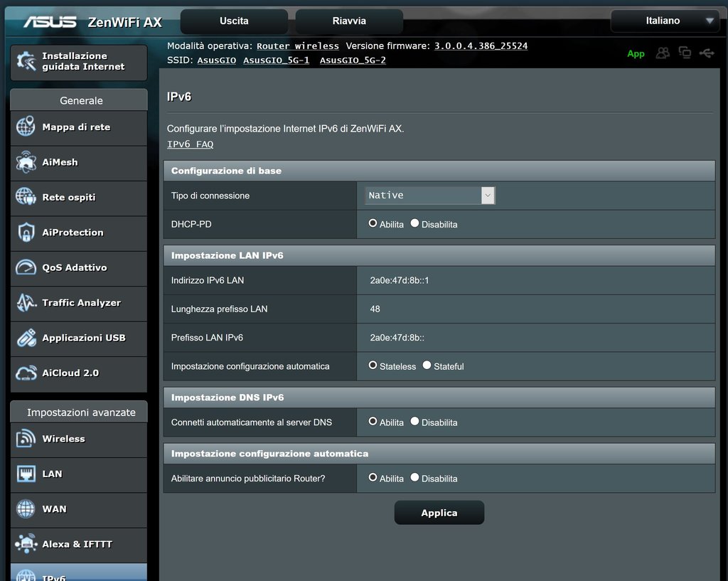Screen dimensions: 728x581
Task: Disable router advertisement radio button
Action: tap(415, 478)
